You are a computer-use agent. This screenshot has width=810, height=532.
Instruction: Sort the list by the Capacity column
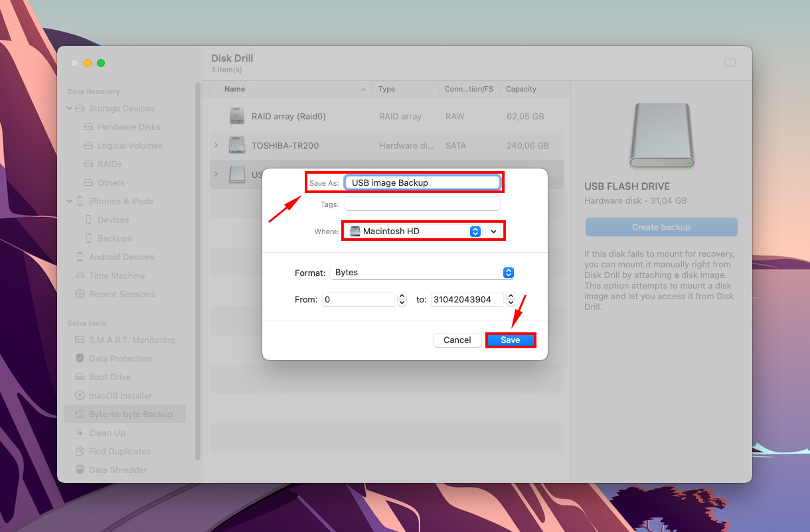coord(521,89)
